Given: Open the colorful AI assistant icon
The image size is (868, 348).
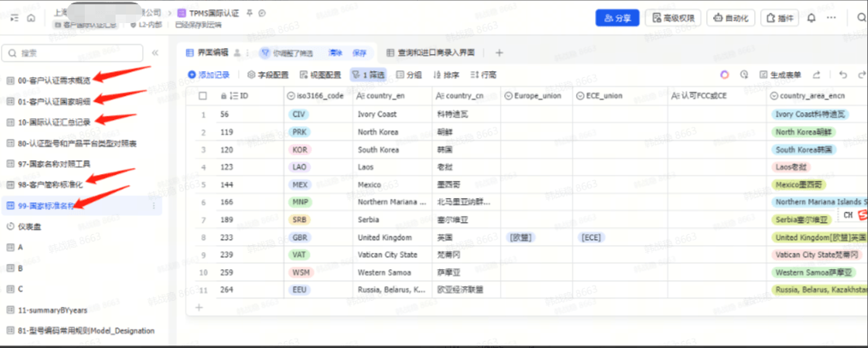Looking at the screenshot, I should (725, 75).
